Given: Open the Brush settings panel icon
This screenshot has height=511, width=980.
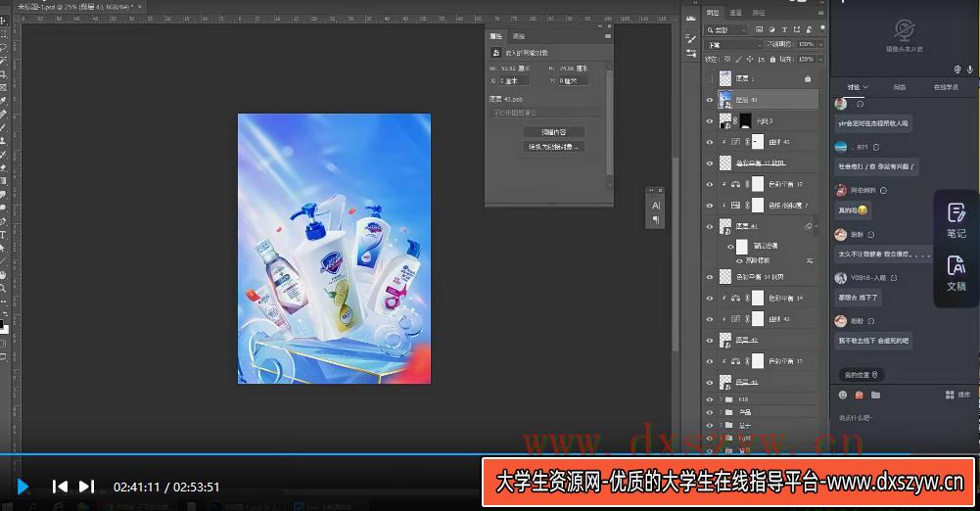Looking at the screenshot, I should click(690, 39).
